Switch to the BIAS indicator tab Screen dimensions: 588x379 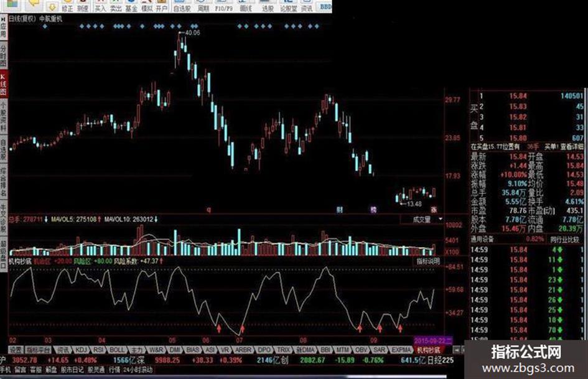[193, 350]
